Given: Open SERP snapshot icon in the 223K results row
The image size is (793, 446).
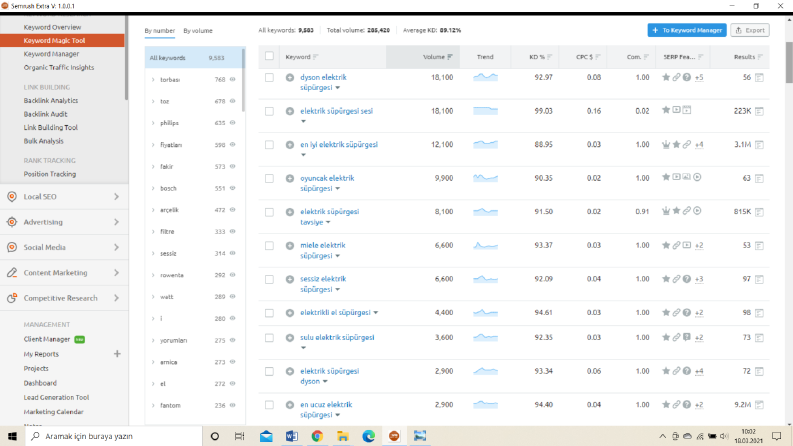Looking at the screenshot, I should coord(759,111).
